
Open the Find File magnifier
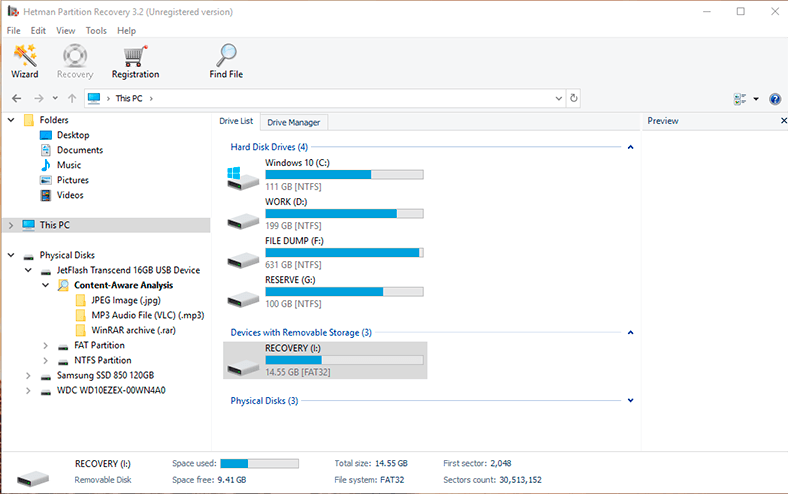[226, 61]
